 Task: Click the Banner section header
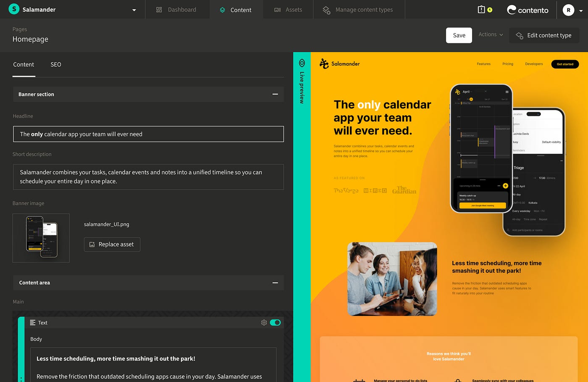(148, 94)
